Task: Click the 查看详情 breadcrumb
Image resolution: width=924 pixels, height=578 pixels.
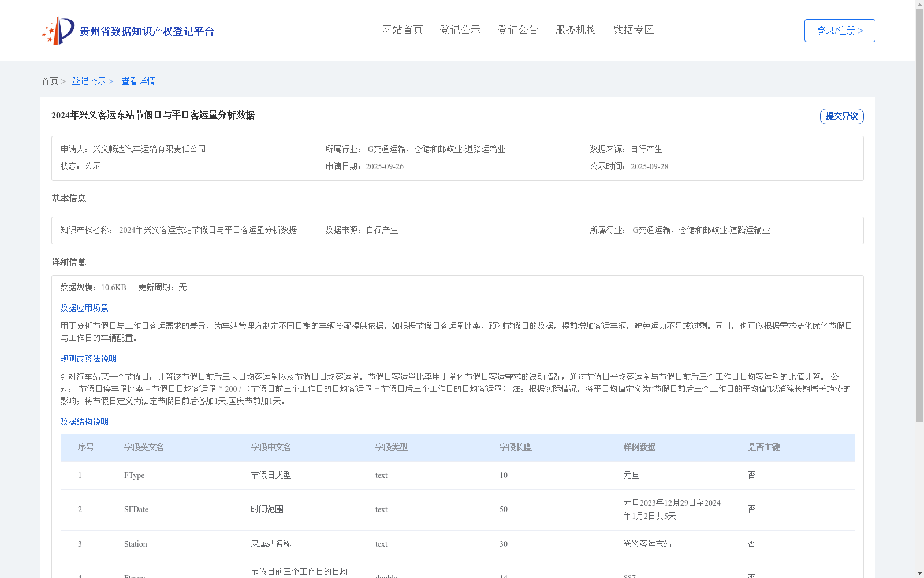Action: click(x=138, y=81)
